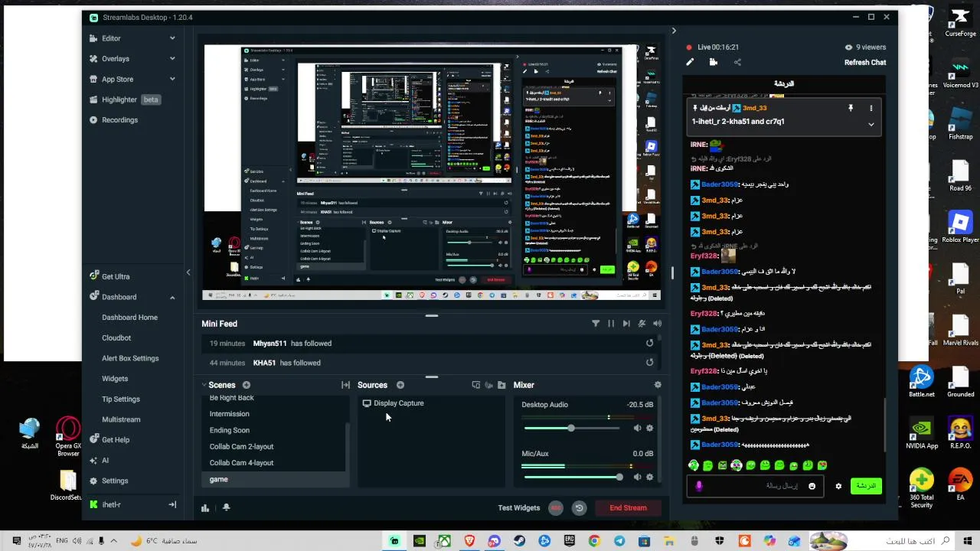Open App Store in the sidebar
The height and width of the screenshot is (551, 980).
coord(117,79)
